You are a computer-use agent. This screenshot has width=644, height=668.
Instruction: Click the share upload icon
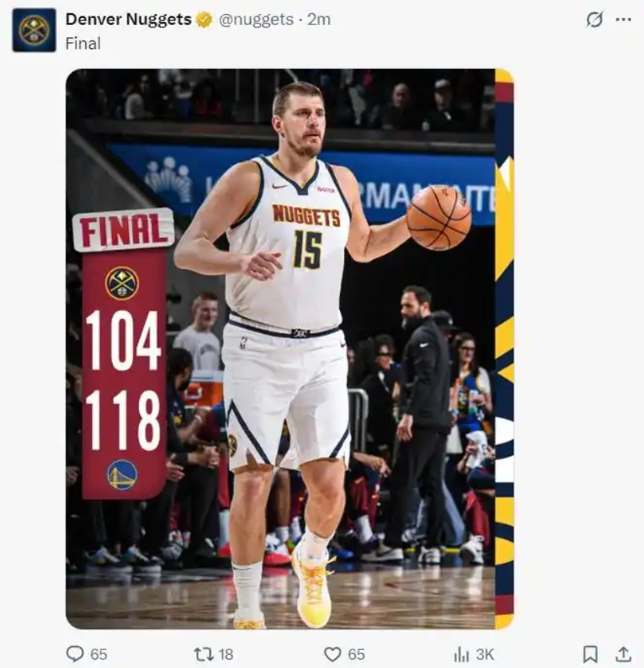(623, 654)
